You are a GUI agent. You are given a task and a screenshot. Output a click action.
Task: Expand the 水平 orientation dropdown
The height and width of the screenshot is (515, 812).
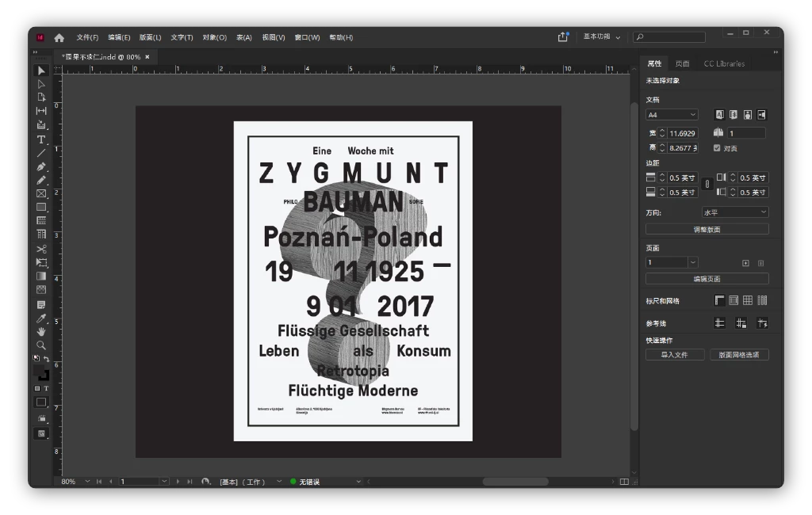pyautogui.click(x=734, y=212)
